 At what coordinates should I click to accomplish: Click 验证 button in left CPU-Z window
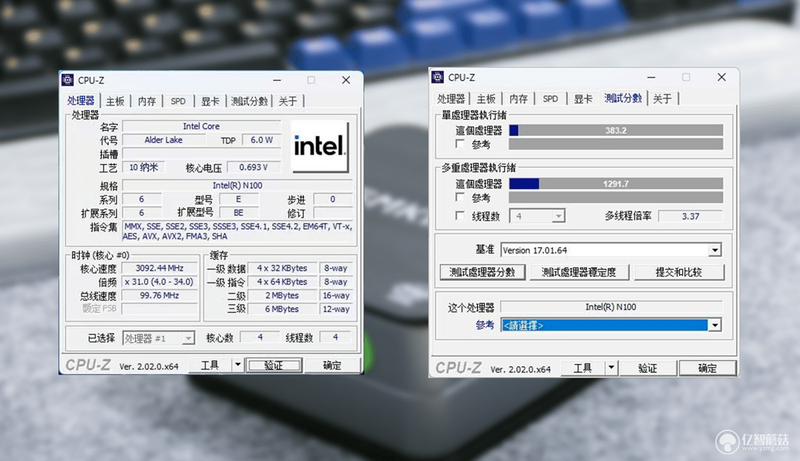click(x=273, y=365)
